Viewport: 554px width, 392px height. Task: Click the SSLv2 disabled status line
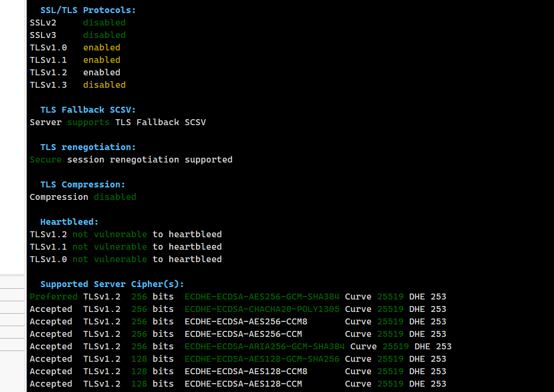[x=78, y=23]
